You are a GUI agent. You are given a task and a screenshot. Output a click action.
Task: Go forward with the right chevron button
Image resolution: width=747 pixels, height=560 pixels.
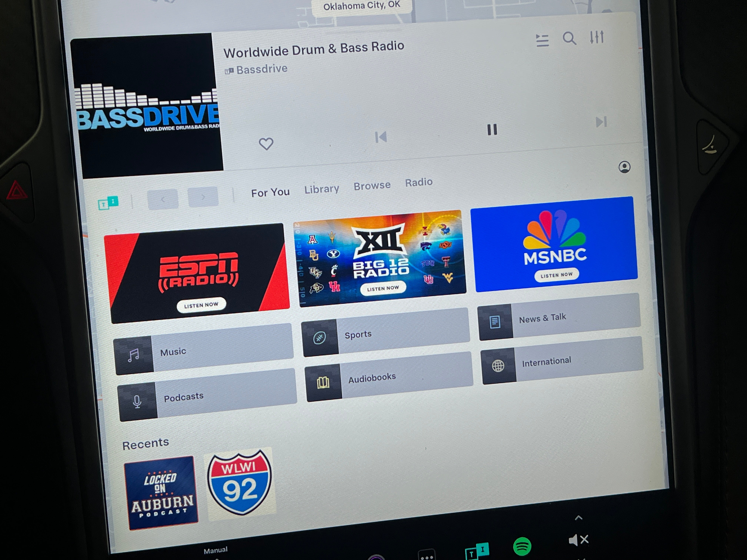pos(203,197)
